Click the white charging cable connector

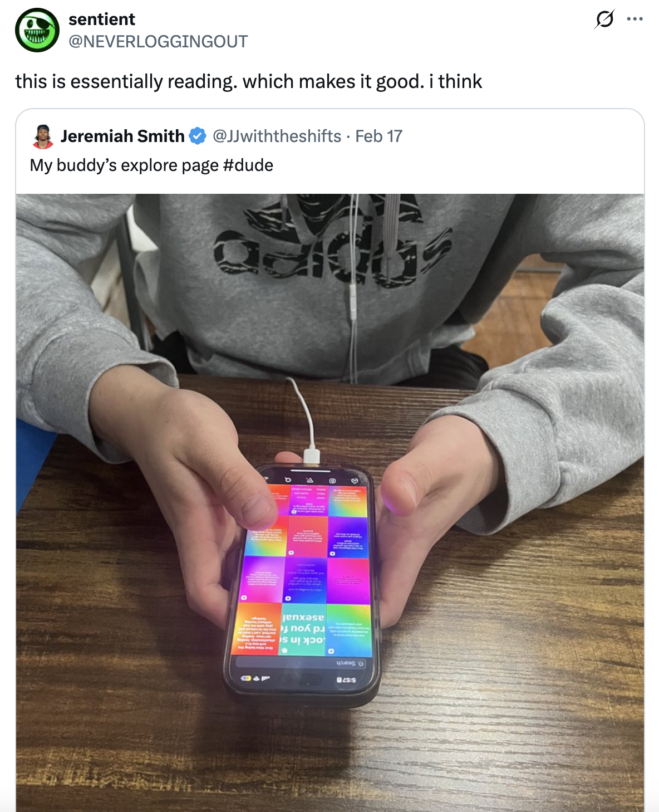point(311,455)
